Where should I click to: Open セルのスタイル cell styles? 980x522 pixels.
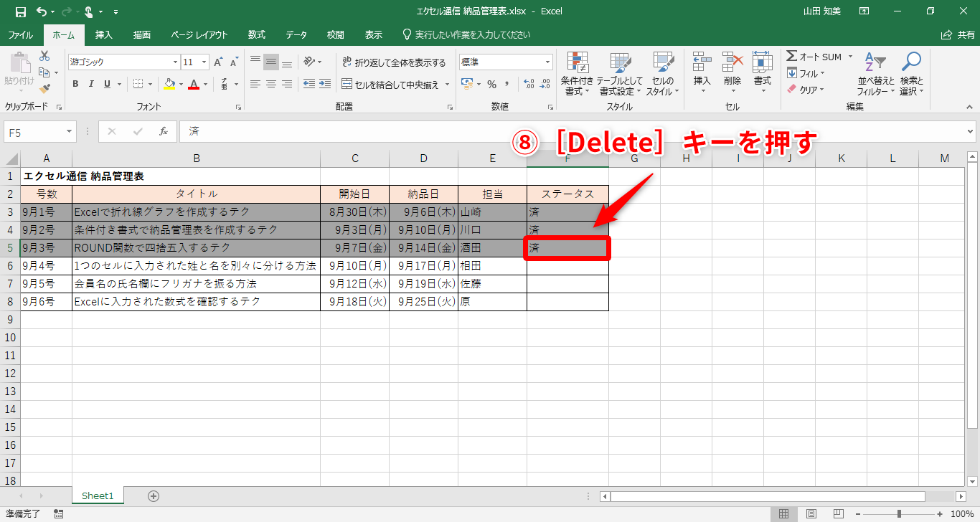click(x=661, y=74)
